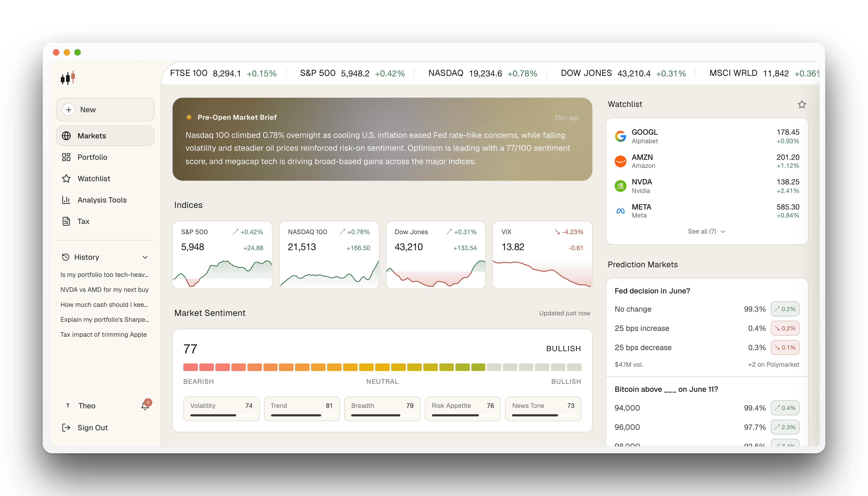
Task: Click the Tax document icon
Action: [x=66, y=221]
